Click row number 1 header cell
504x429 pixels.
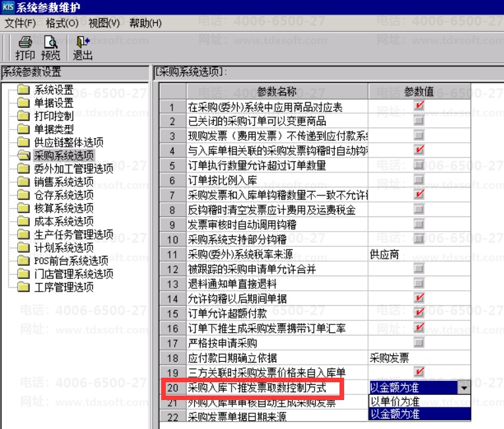click(x=172, y=107)
